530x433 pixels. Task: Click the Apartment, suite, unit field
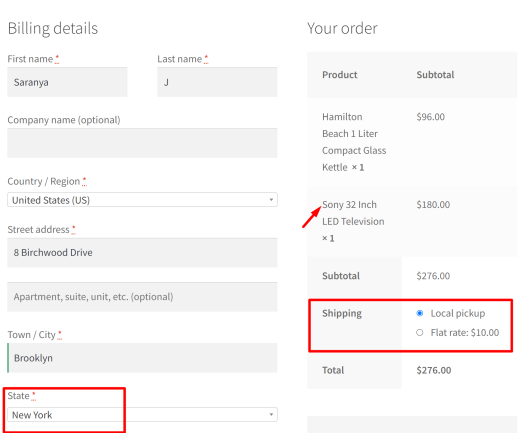[x=142, y=297]
